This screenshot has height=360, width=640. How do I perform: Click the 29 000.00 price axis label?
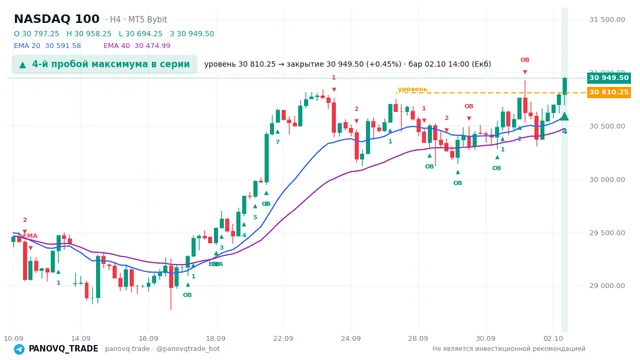coord(607,286)
